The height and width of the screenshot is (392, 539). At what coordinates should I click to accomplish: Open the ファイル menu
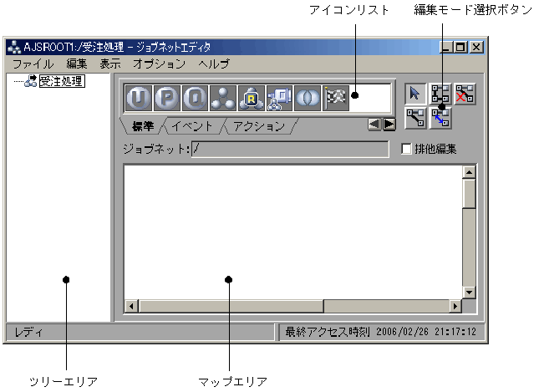point(33,64)
